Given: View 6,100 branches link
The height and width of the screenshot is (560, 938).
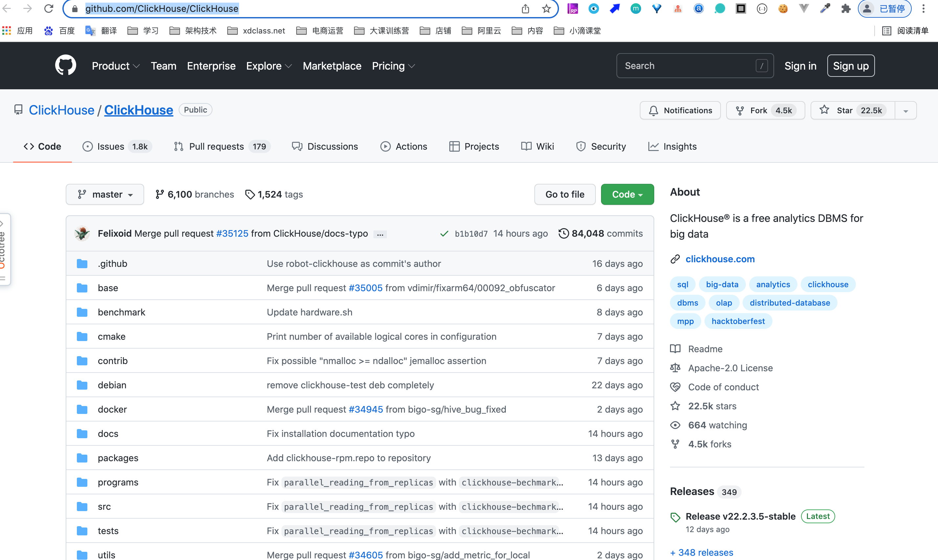Looking at the screenshot, I should tap(194, 194).
